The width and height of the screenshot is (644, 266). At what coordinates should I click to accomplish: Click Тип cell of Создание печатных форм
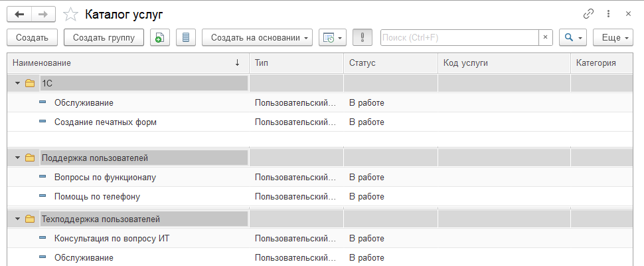coord(297,122)
